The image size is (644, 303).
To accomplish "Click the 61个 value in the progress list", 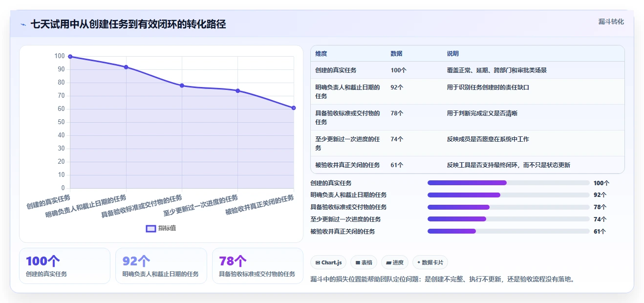I will tap(600, 232).
